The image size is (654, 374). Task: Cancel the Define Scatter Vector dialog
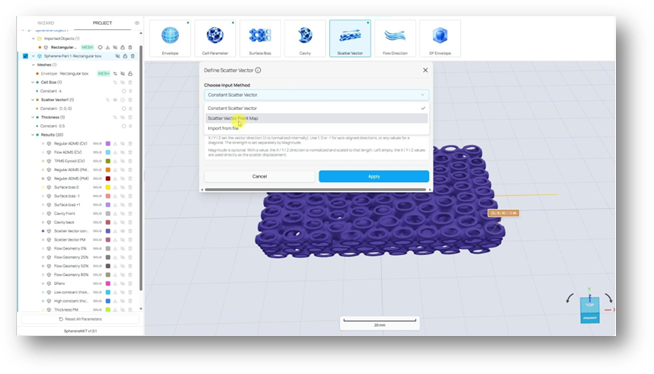(259, 176)
